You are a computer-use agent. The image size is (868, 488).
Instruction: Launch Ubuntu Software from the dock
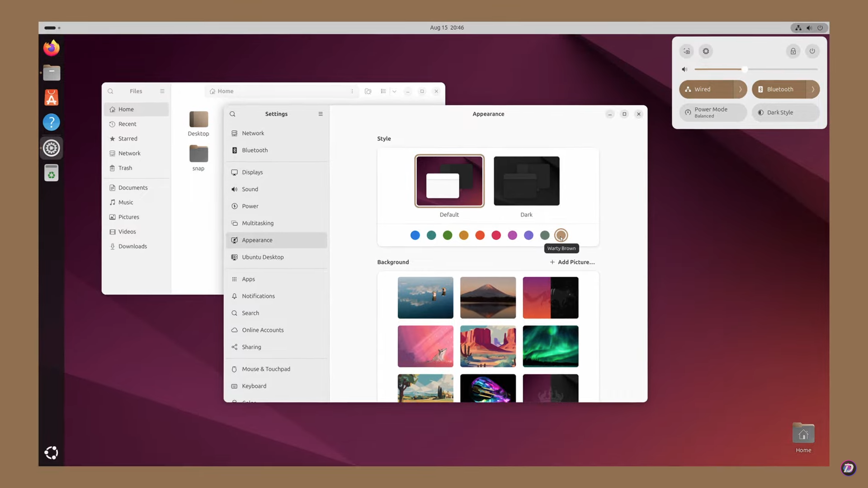(x=51, y=97)
